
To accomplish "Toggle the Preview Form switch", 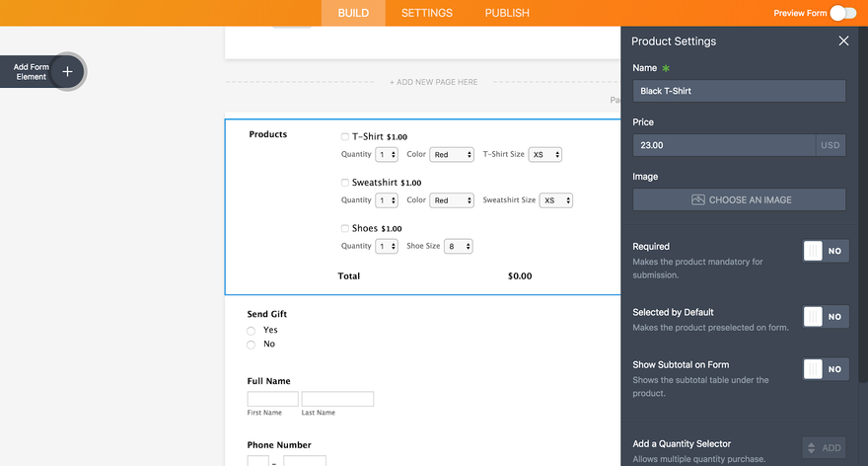I will pos(843,13).
